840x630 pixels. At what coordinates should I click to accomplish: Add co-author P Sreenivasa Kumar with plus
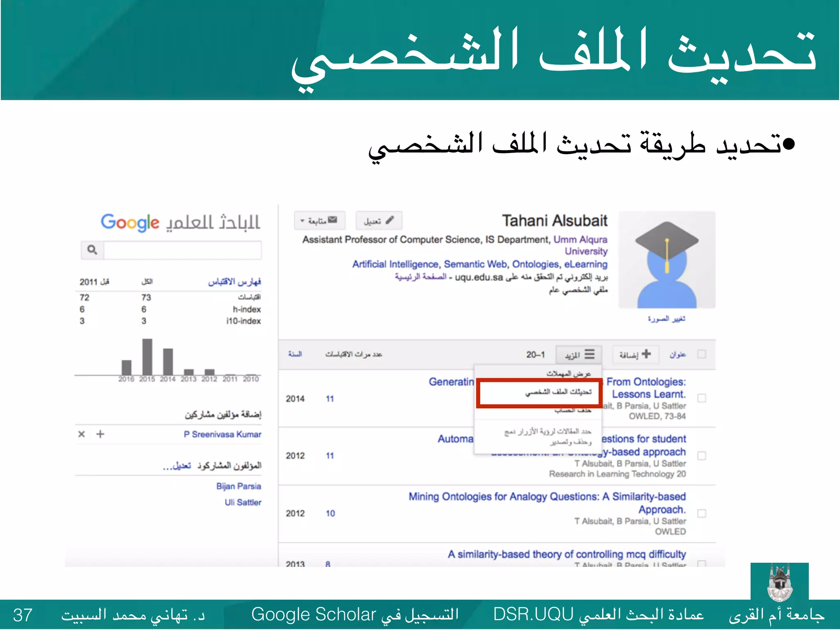100,434
